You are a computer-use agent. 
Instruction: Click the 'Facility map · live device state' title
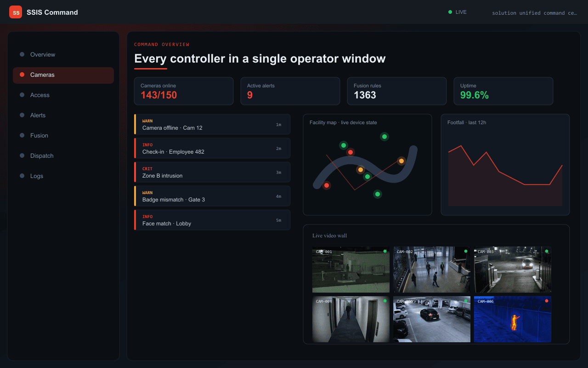click(x=343, y=122)
